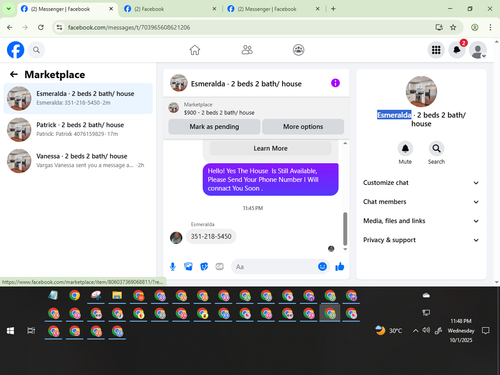Open the Windows Start button
Screen dimensions: 500x375
[10, 331]
